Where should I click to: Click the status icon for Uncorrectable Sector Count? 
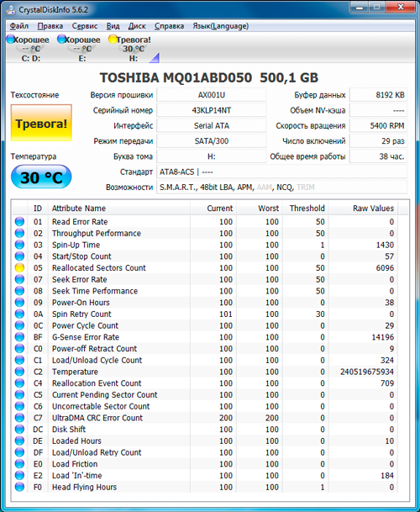19,406
